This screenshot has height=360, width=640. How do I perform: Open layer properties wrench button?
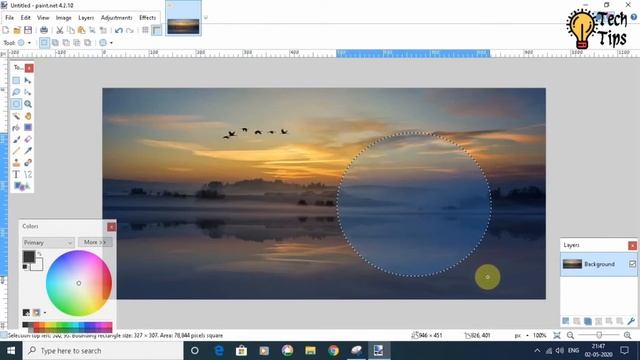(x=631, y=321)
